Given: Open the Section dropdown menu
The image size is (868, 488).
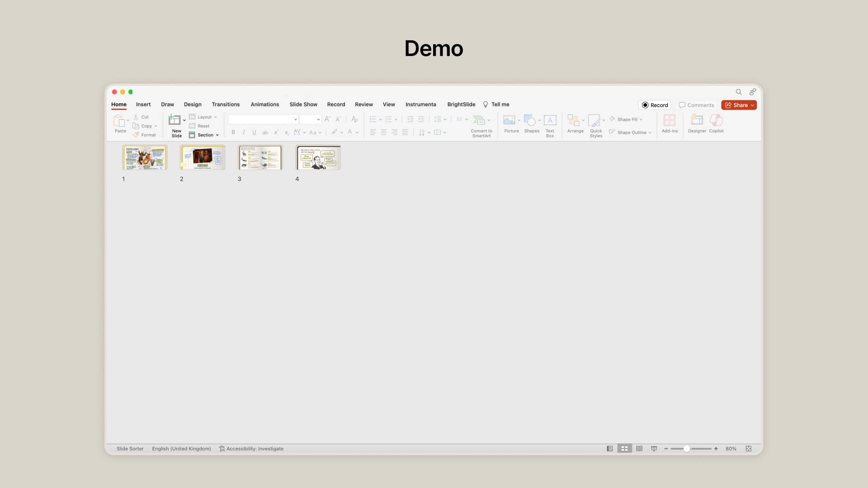Looking at the screenshot, I should pos(204,135).
